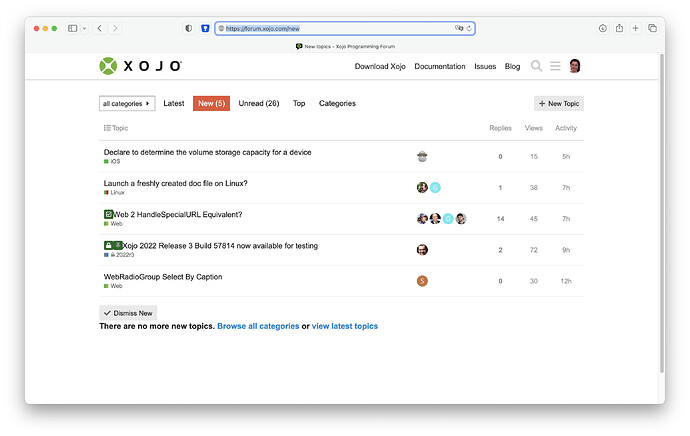Screen dimensions: 690x436
Task: Show the tab overview icon
Action: (652, 28)
